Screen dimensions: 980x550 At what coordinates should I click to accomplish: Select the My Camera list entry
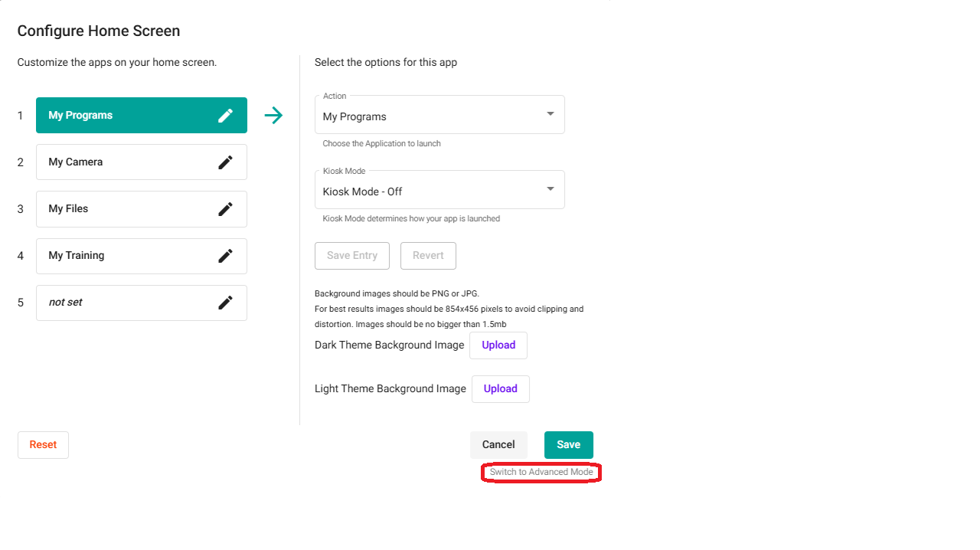[x=122, y=162]
